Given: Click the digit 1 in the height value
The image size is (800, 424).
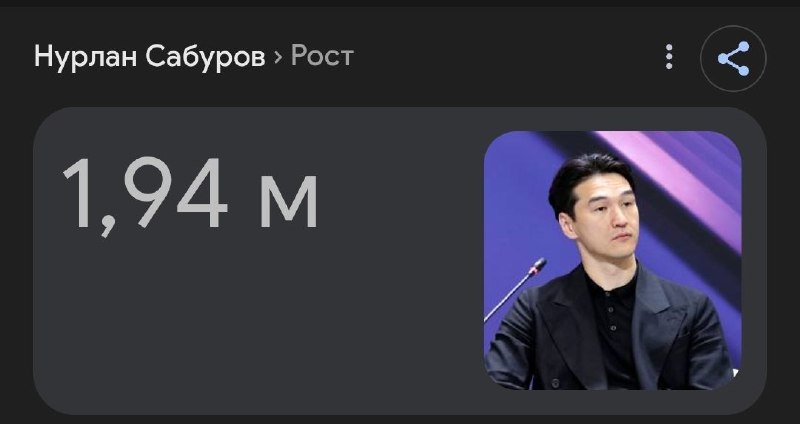Looking at the screenshot, I should click(80, 192).
